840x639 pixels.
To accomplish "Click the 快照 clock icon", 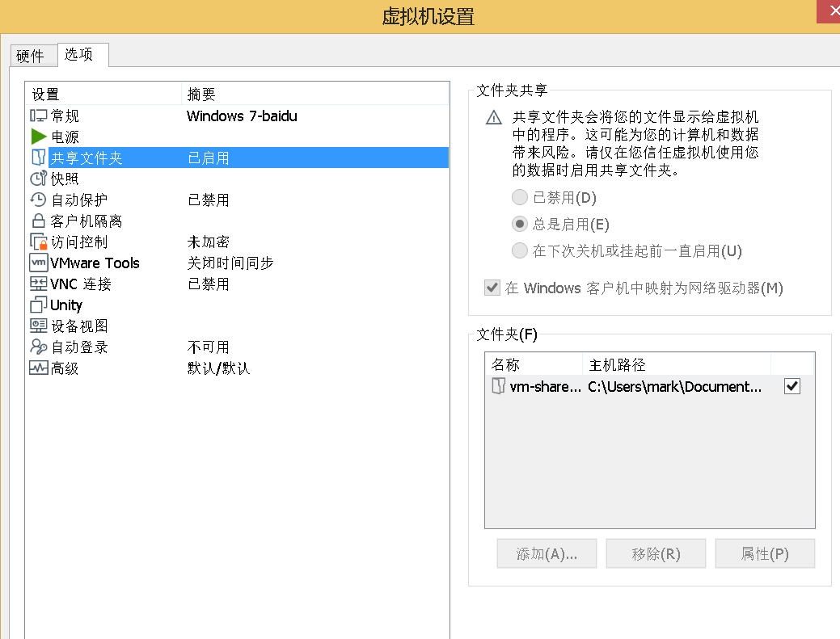I will click(x=38, y=179).
